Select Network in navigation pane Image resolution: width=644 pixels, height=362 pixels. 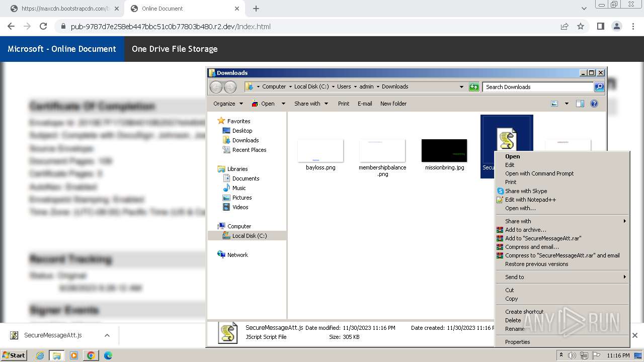(x=237, y=255)
